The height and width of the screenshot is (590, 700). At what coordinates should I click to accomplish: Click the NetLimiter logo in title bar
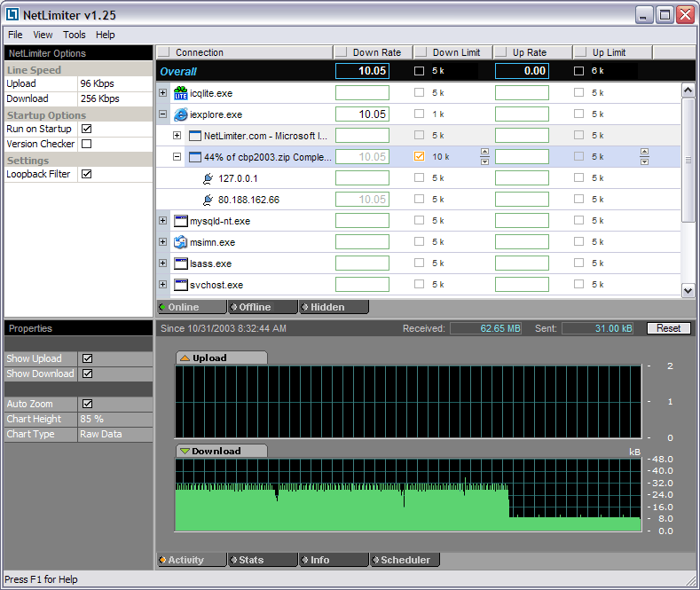(x=12, y=15)
